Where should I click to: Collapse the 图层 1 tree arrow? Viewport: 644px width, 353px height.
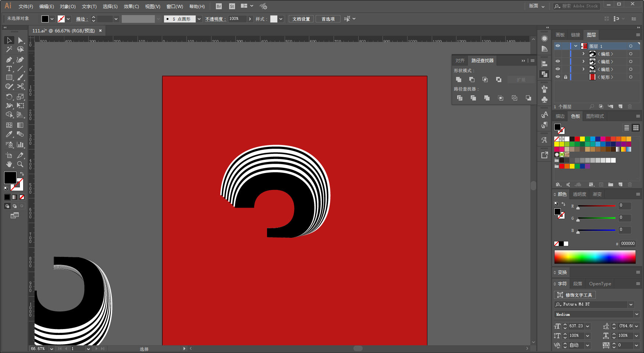[x=576, y=46]
